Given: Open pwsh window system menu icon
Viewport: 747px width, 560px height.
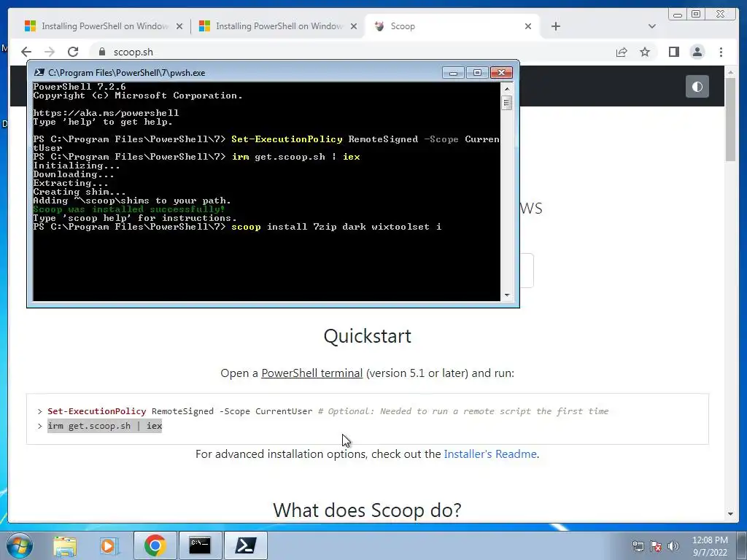Looking at the screenshot, I should coord(39,72).
